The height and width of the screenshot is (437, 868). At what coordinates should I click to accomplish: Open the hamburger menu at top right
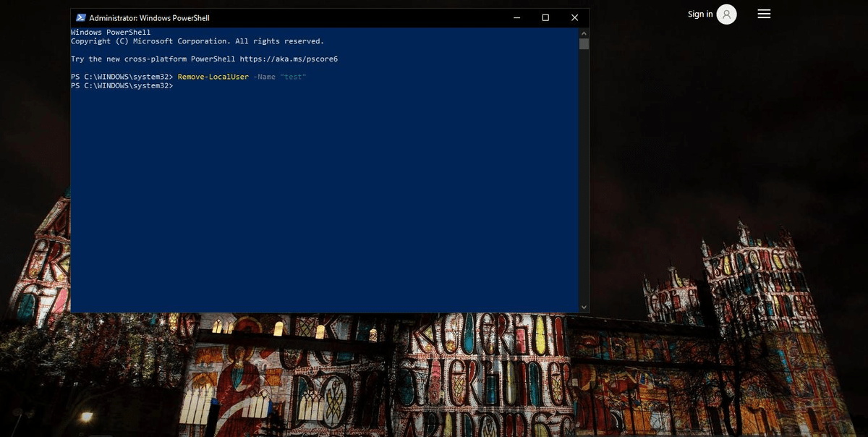click(764, 14)
